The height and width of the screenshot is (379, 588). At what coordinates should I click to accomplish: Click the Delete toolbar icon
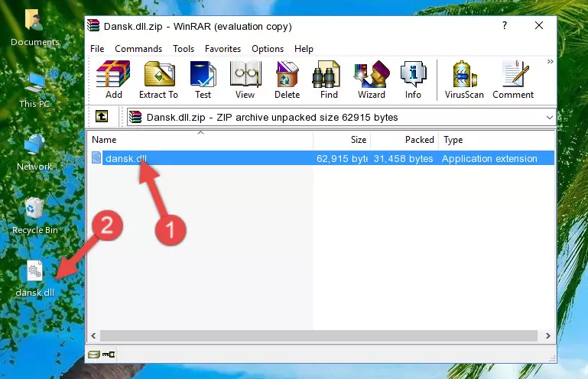287,79
